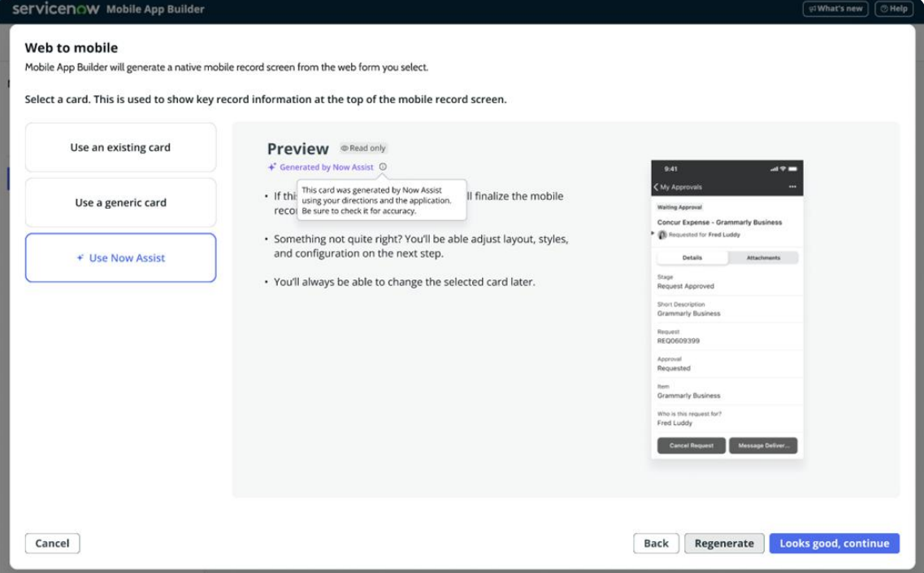
Task: Click the info icon beside Generated by Now Assist
Action: pyautogui.click(x=383, y=167)
